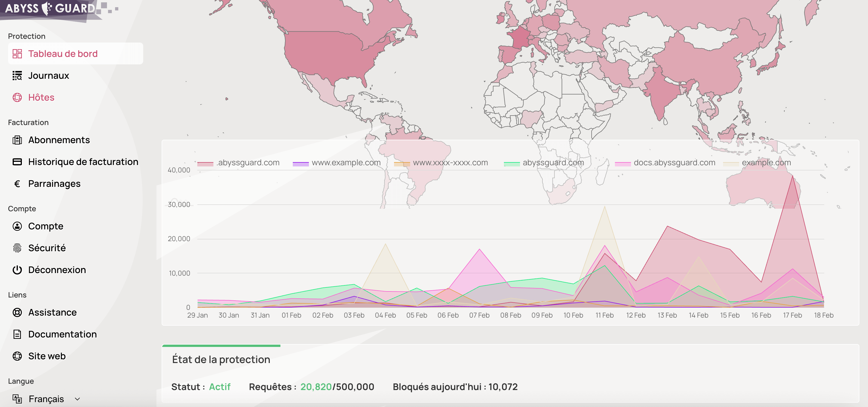Click the translate icon in Langue selector

17,399
